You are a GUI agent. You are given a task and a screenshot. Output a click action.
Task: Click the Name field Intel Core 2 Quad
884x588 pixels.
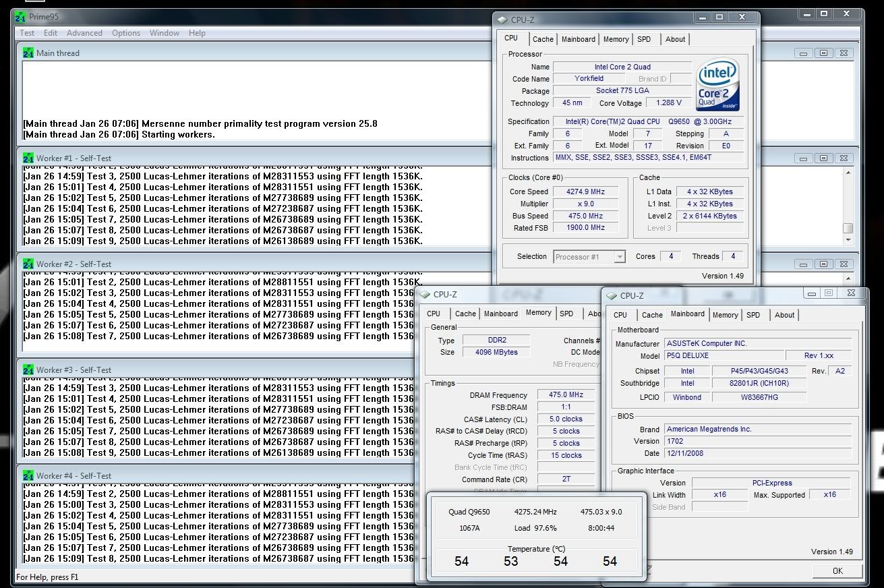click(622, 67)
